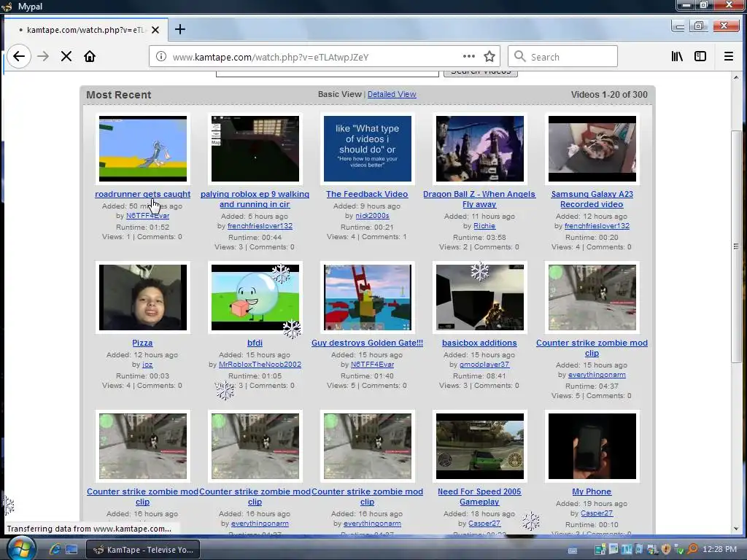Click the My Phone dark thumbnail
747x560 pixels.
pos(592,446)
